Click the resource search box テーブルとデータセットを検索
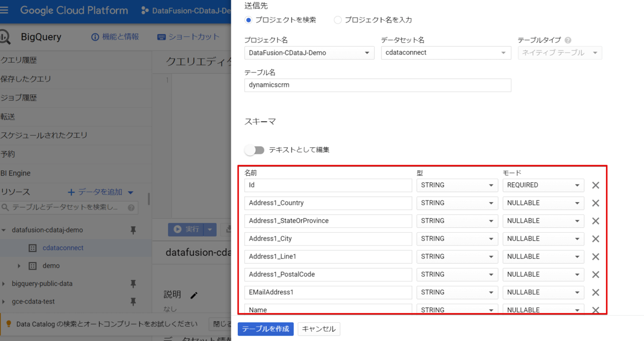 (69, 207)
